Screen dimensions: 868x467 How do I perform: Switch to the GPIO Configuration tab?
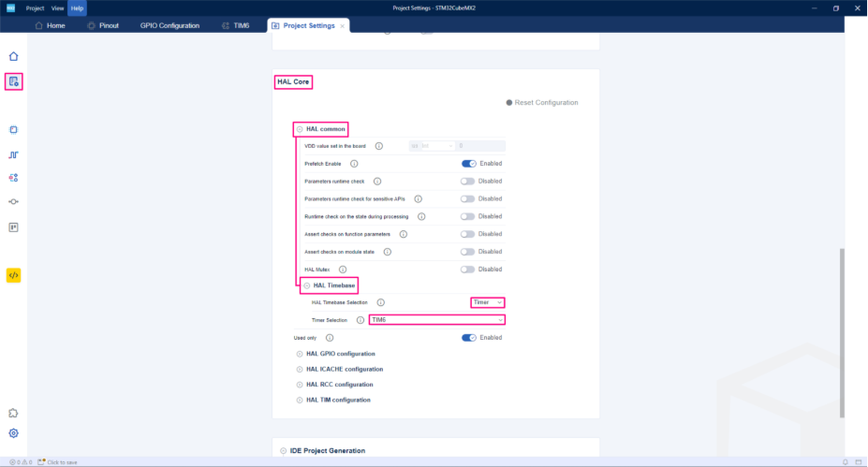(169, 25)
